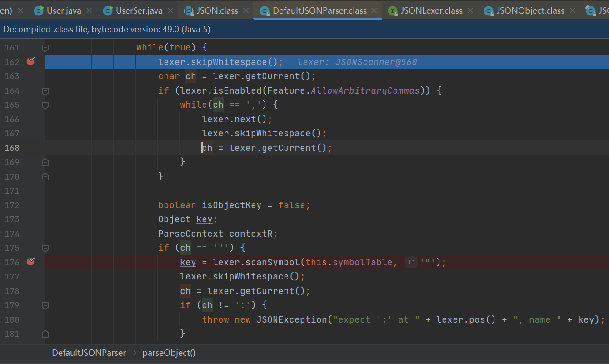This screenshot has width=609, height=364.
Task: Click parseObject() in the breadcrumb bar
Action: click(x=169, y=353)
